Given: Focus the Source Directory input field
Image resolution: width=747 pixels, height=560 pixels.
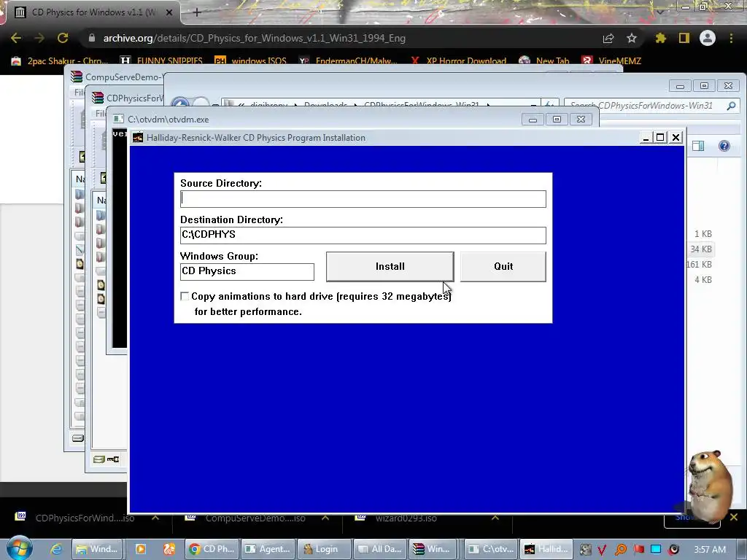Looking at the screenshot, I should (x=363, y=199).
